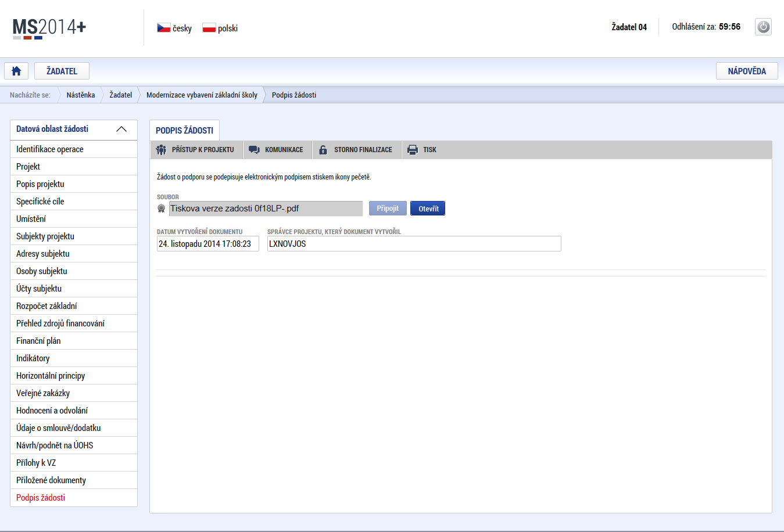Open the ŽADATEL menu button
The height and width of the screenshot is (532, 784).
point(62,71)
